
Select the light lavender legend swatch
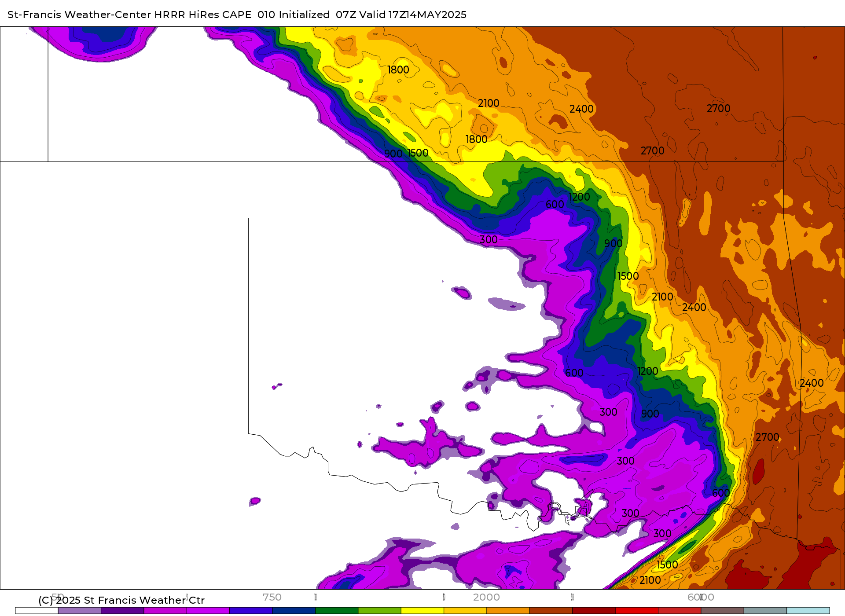(x=80, y=610)
